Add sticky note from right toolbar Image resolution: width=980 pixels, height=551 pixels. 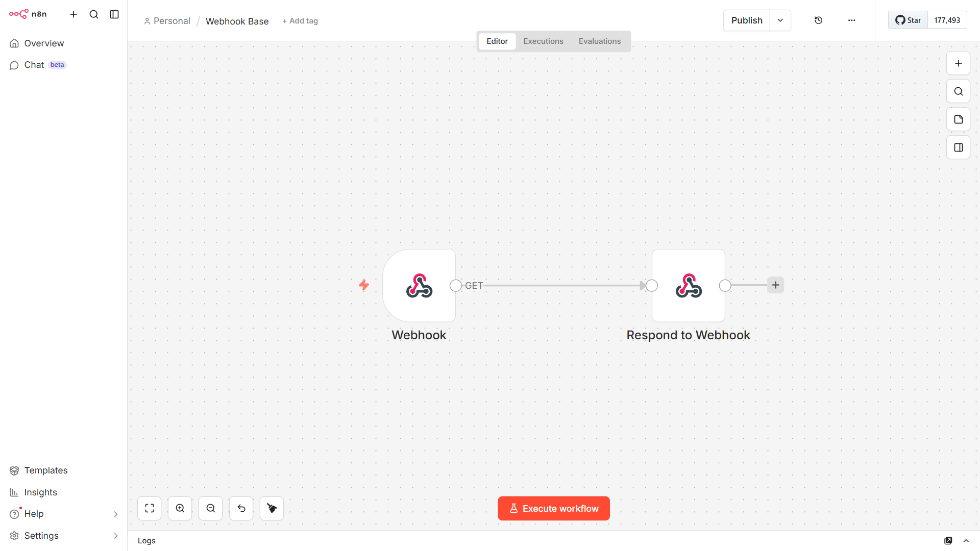(958, 119)
